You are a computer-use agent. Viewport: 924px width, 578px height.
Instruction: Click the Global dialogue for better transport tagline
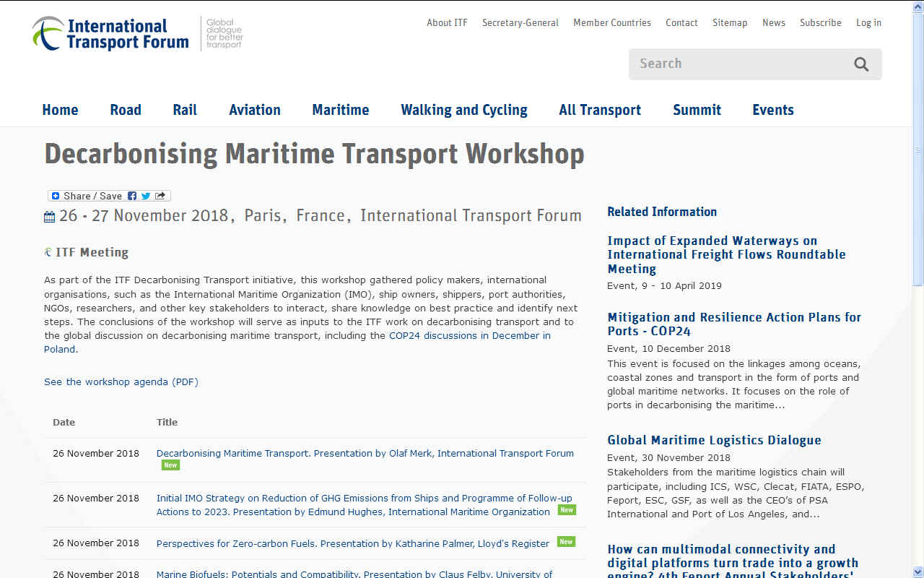[x=225, y=33]
